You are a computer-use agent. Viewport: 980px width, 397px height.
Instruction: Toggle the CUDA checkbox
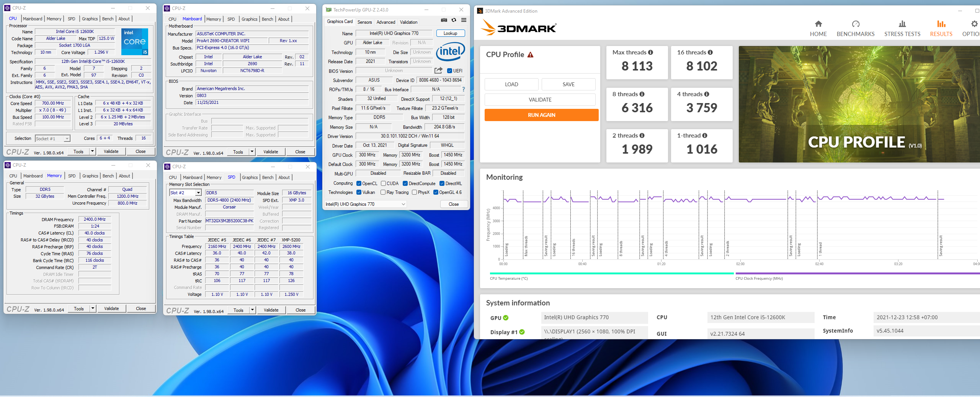383,184
